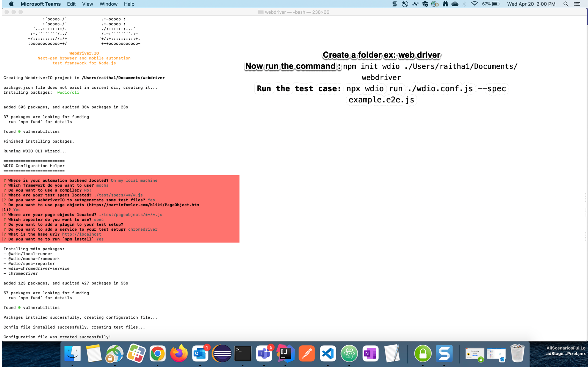The height and width of the screenshot is (367, 588).
Task: Open the Edit menu
Action: pos(71,4)
